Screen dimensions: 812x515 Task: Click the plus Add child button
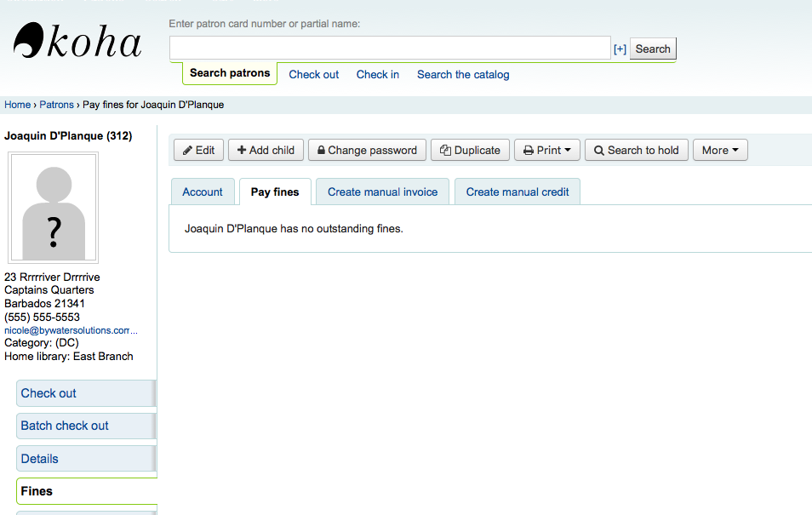coord(266,150)
